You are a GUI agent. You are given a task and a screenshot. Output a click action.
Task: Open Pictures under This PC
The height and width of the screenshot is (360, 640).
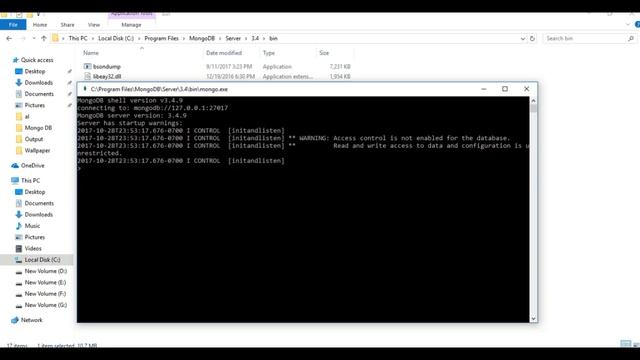click(35, 237)
